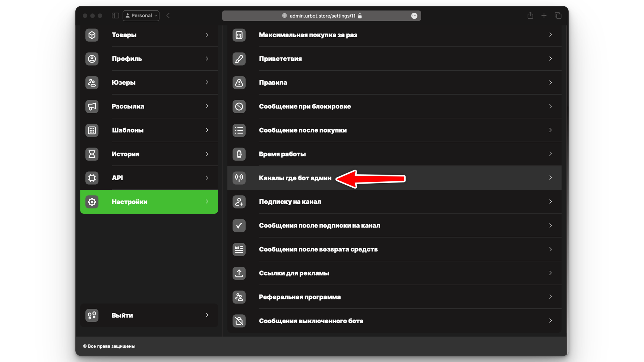Open the Настройки menu item
This screenshot has width=644, height=362.
coord(149,202)
